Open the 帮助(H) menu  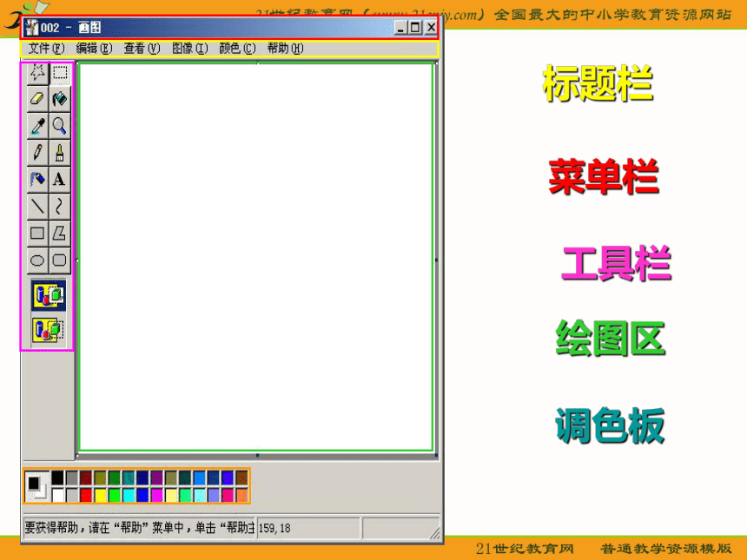285,49
